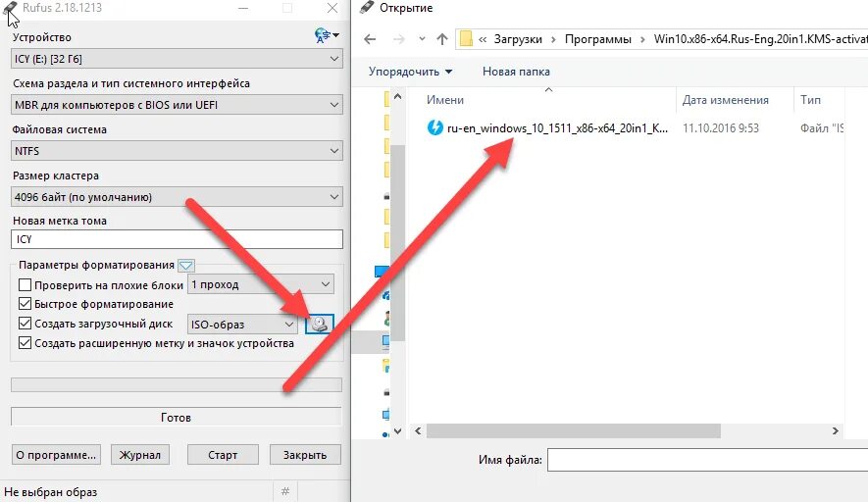Viewport: 868px width, 502px height.
Task: Open the Упорядочить menu
Action: tap(410, 72)
